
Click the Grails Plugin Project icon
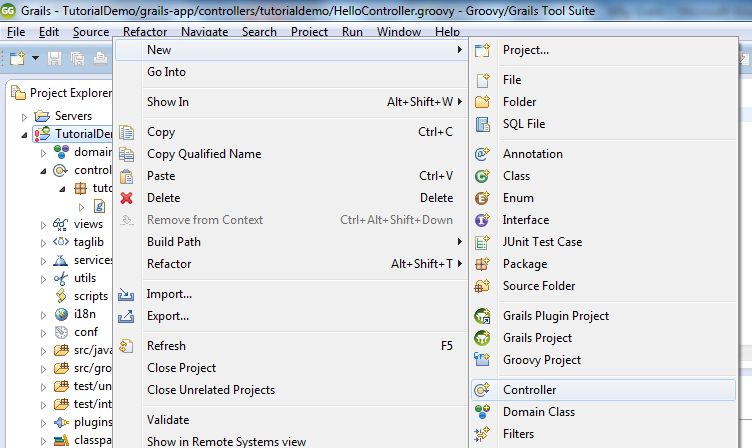[x=482, y=316]
